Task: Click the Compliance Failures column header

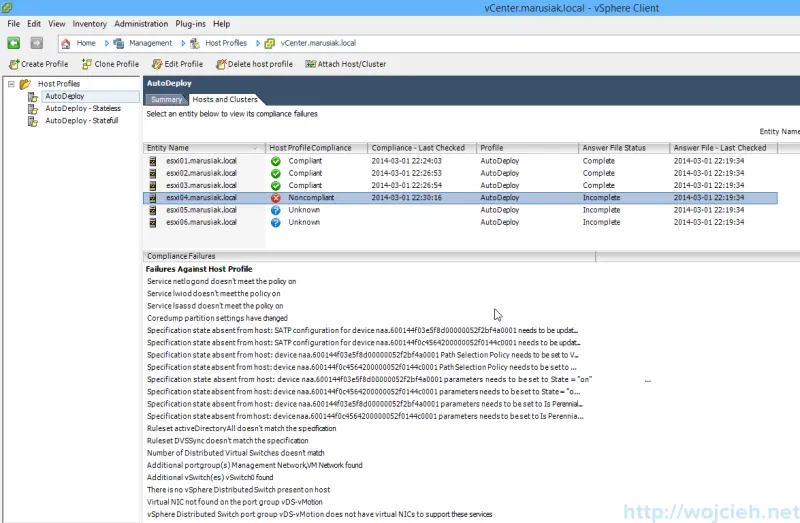Action: pos(369,256)
